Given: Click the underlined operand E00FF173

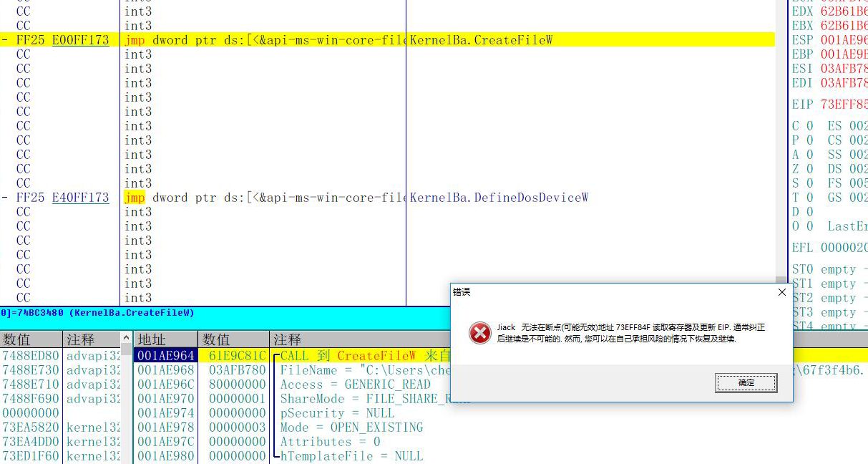Looking at the screenshot, I should point(80,40).
